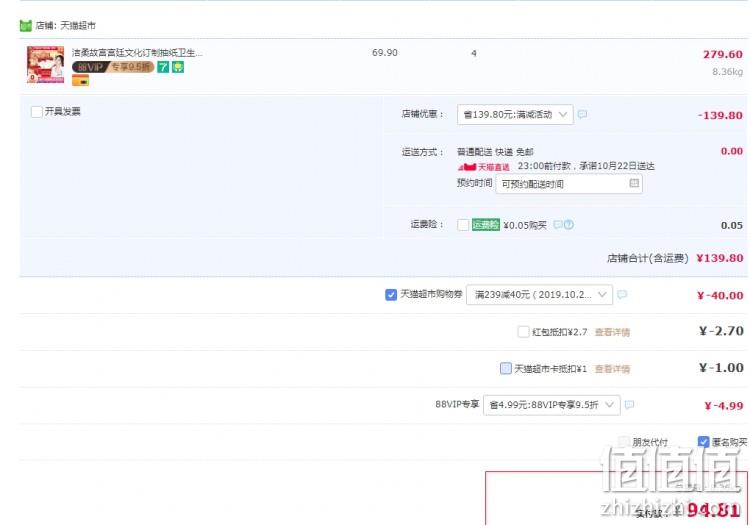Toggle the 朋友代付 checkbox

(624, 441)
